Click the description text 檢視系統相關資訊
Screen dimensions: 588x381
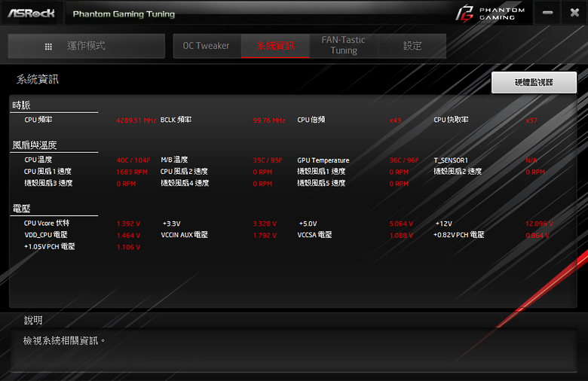(64, 340)
